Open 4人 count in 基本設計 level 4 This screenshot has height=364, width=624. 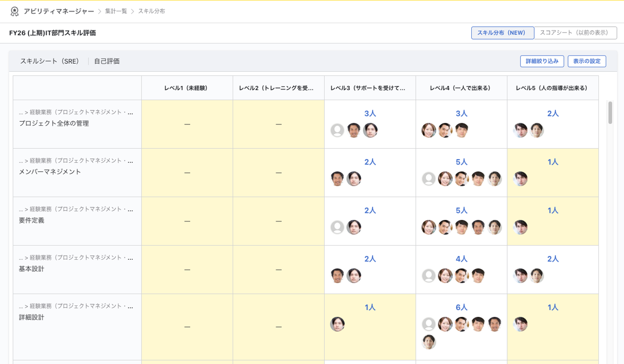(x=462, y=259)
